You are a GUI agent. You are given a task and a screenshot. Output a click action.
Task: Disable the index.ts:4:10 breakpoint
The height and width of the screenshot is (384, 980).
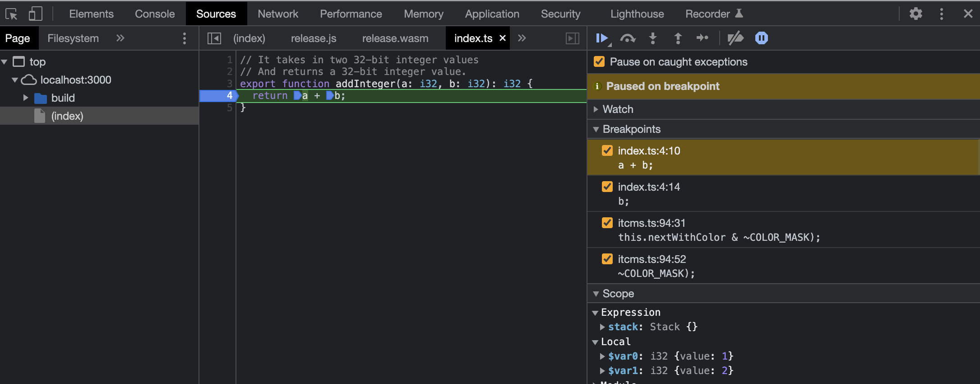tap(607, 150)
